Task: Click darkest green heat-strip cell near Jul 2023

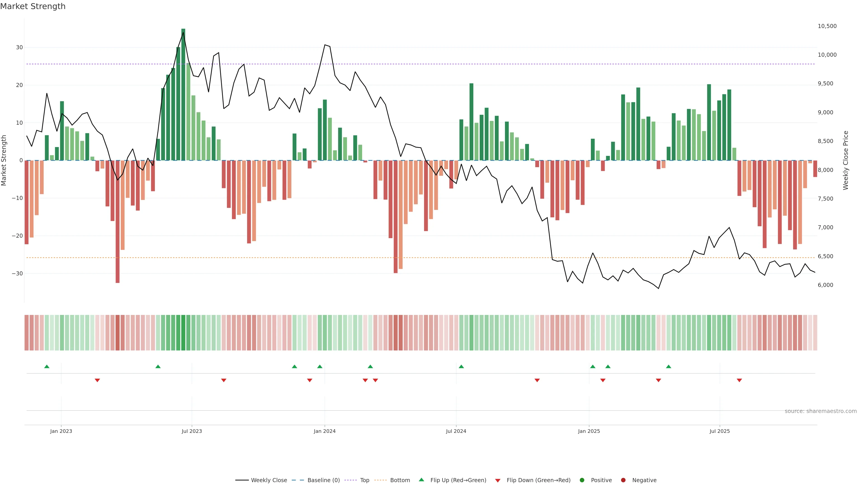Action: coord(183,333)
